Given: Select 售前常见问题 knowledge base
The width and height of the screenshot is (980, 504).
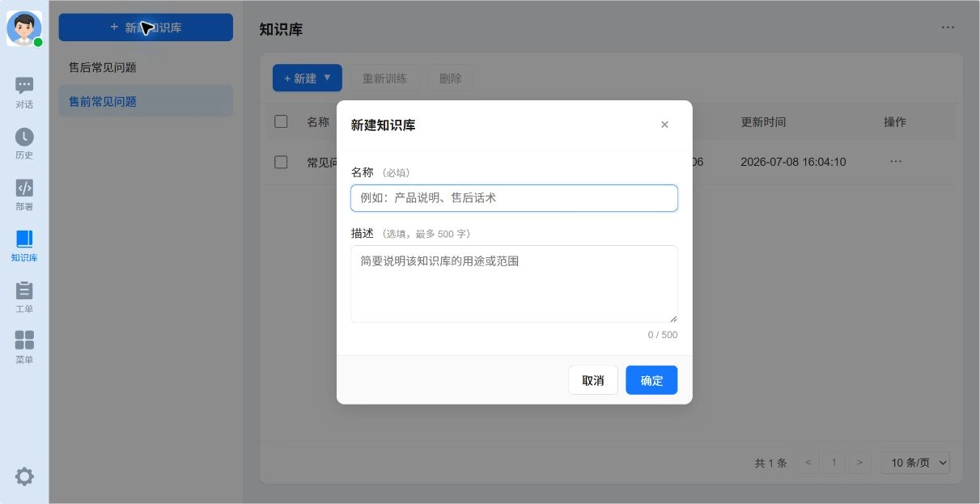Looking at the screenshot, I should [146, 101].
